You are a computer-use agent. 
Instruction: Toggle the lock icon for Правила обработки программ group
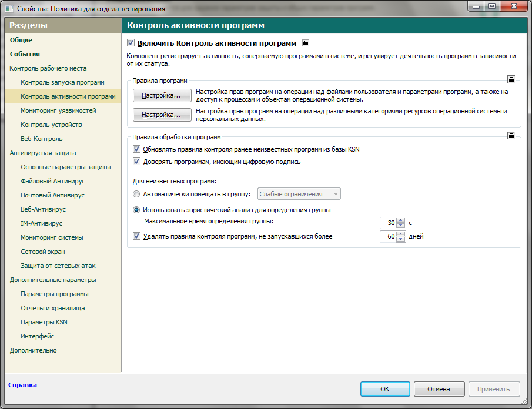(511, 136)
